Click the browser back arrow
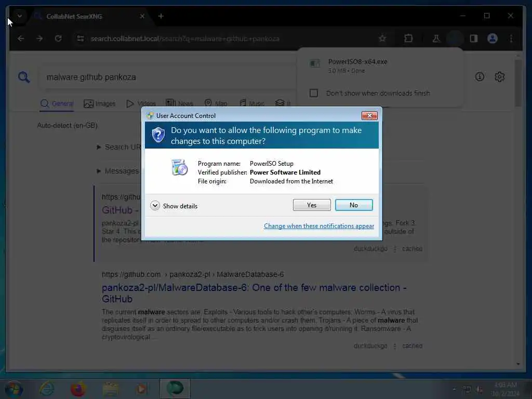The width and height of the screenshot is (532, 399). 21,38
